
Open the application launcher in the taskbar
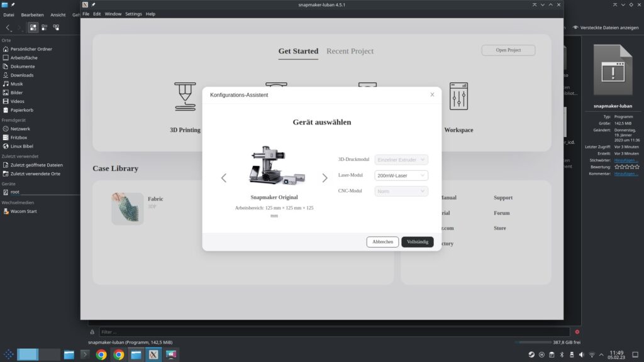point(9,354)
